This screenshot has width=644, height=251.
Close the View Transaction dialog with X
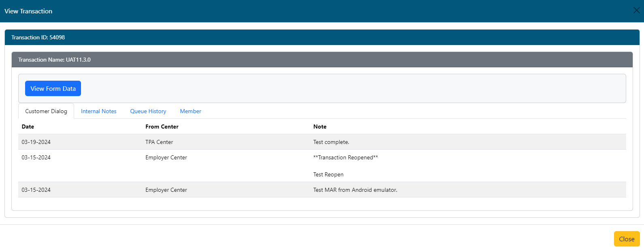coord(636,11)
